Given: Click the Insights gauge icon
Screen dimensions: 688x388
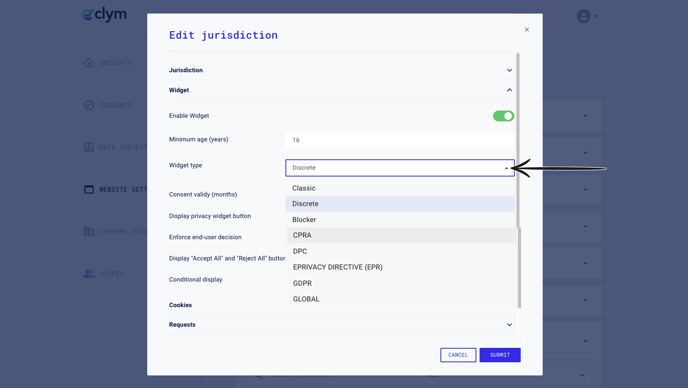Looking at the screenshot, I should (89, 63).
